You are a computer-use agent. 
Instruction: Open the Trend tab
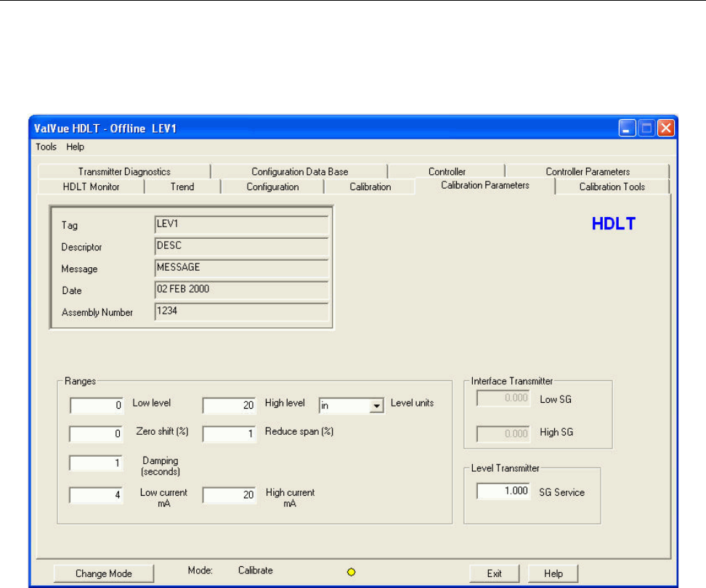tap(182, 187)
